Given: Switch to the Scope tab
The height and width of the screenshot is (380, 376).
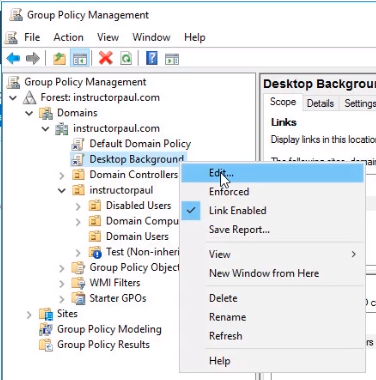Looking at the screenshot, I should click(283, 102).
